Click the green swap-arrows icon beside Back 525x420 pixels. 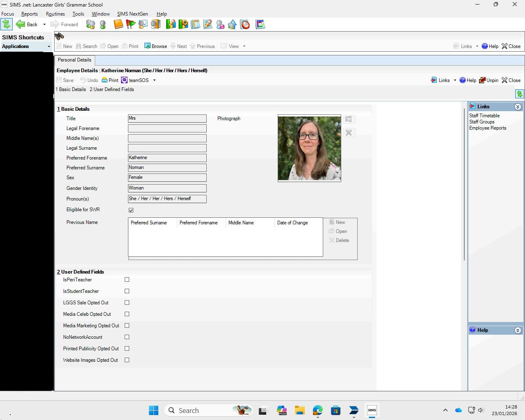7,24
